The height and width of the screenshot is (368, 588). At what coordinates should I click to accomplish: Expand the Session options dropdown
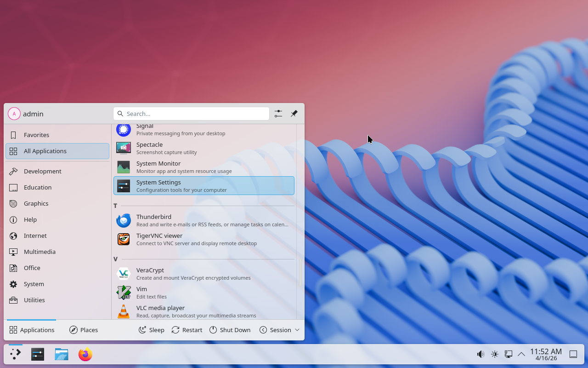click(x=279, y=330)
